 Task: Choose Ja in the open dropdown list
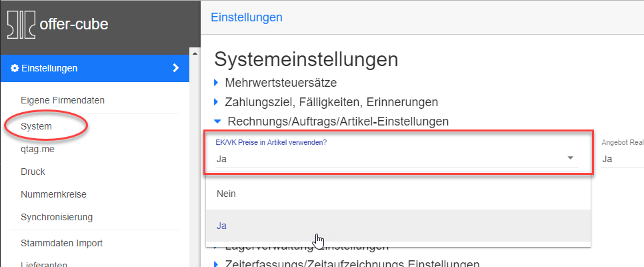pos(221,226)
